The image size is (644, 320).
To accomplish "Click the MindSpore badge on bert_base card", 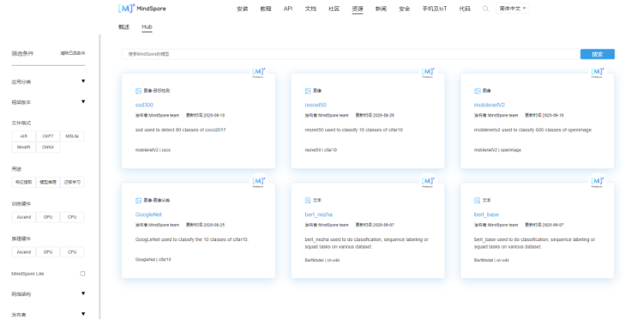I will [x=597, y=182].
